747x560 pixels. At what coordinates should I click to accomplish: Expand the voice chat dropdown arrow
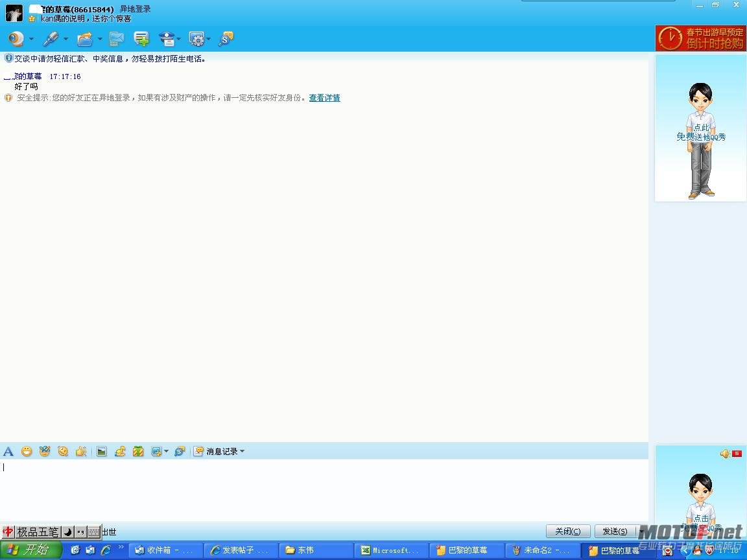point(65,39)
